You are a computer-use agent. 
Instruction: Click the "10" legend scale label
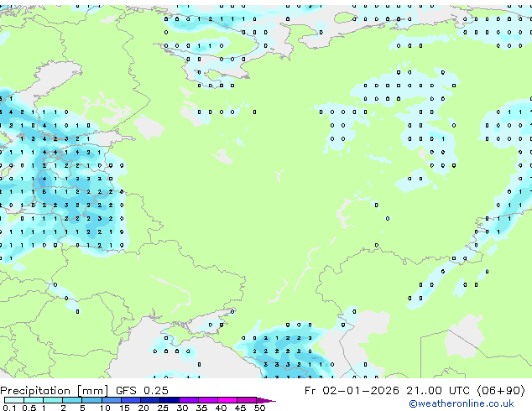(x=105, y=408)
